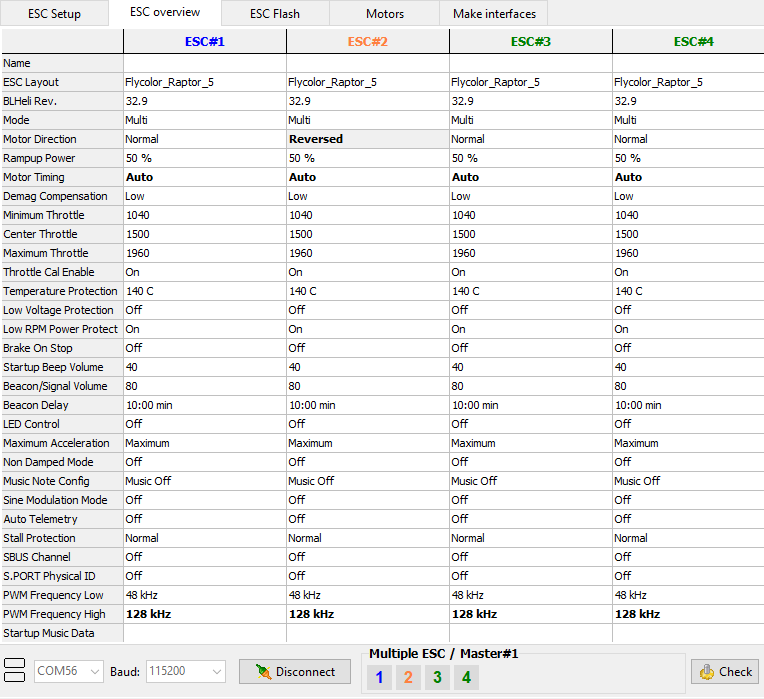Click ESC#1 Motor Timing Auto cell

tap(205, 177)
